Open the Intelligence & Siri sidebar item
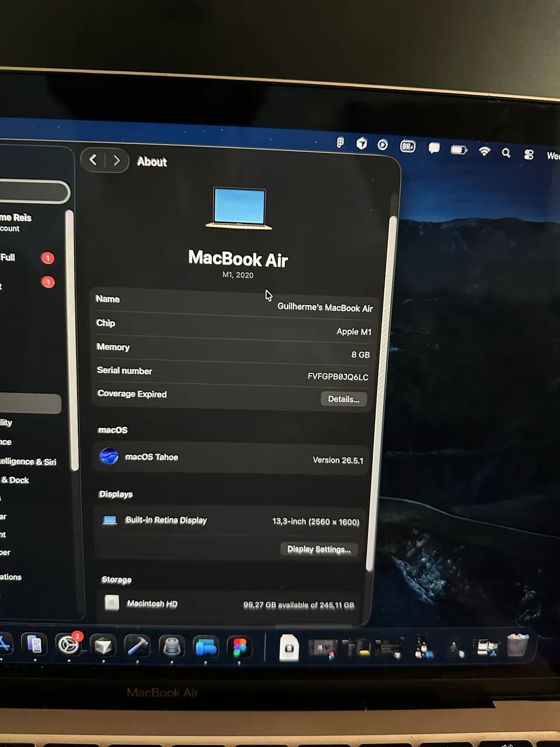 [x=28, y=461]
